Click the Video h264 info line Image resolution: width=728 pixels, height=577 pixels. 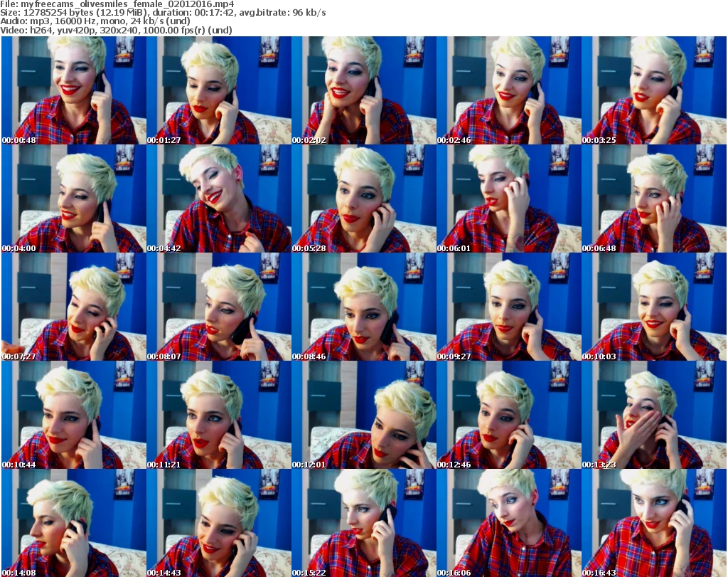116,30
